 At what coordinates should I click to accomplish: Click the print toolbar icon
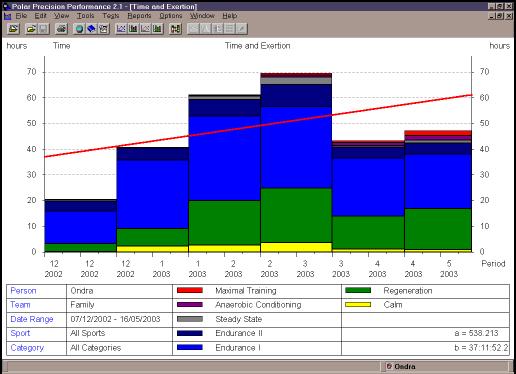click(x=61, y=29)
